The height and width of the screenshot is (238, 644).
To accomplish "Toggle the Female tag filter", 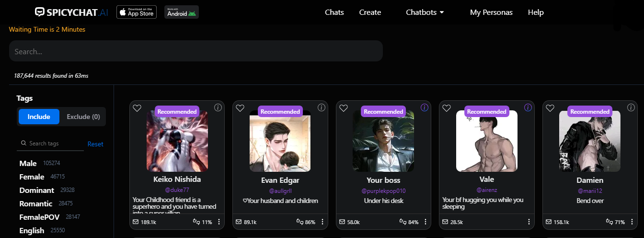I will 32,177.
